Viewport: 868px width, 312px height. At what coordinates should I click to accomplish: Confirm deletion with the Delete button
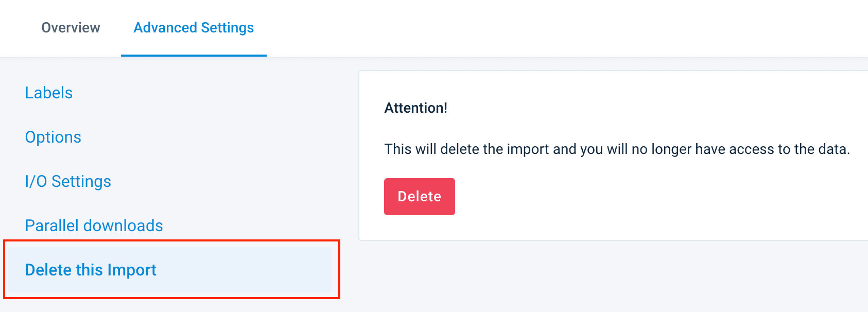[x=419, y=197]
